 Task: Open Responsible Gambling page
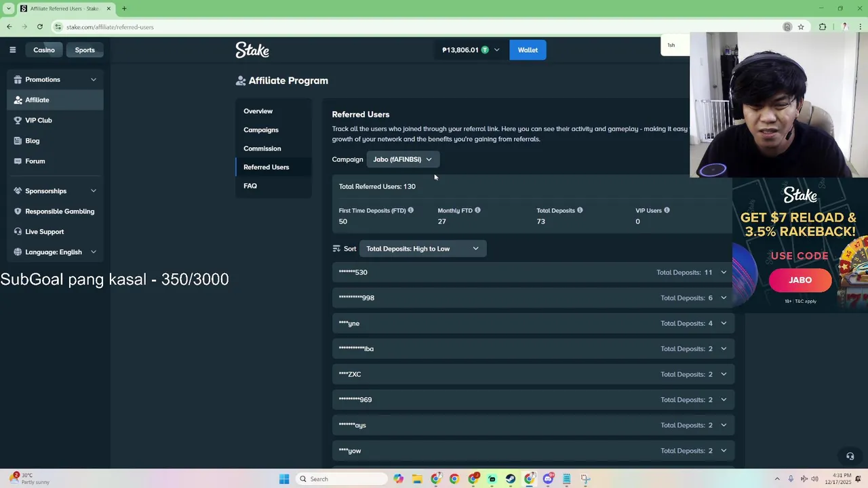click(56, 211)
